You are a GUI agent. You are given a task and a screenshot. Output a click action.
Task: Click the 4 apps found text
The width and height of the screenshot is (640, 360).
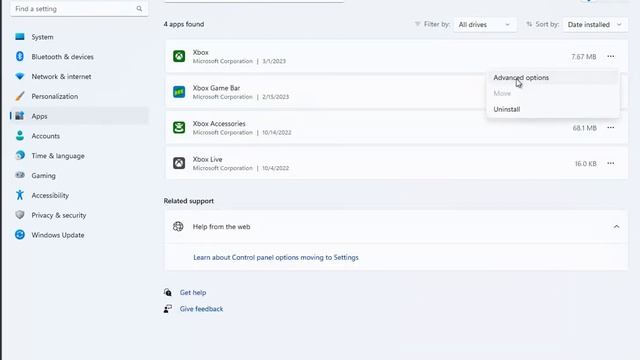[184, 24]
